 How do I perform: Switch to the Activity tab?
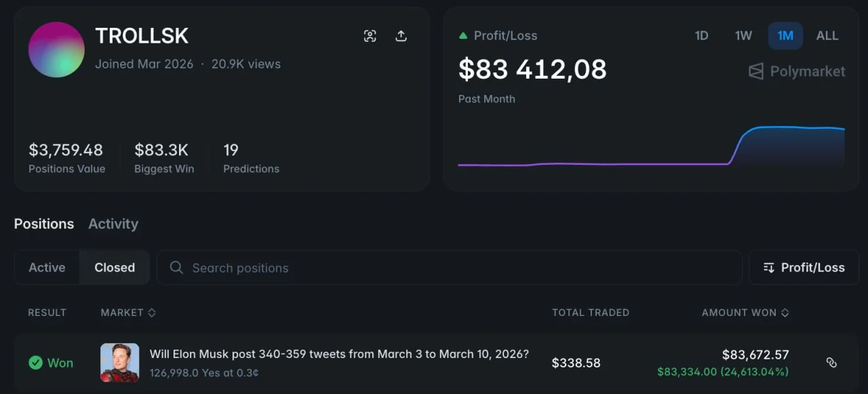(x=113, y=224)
